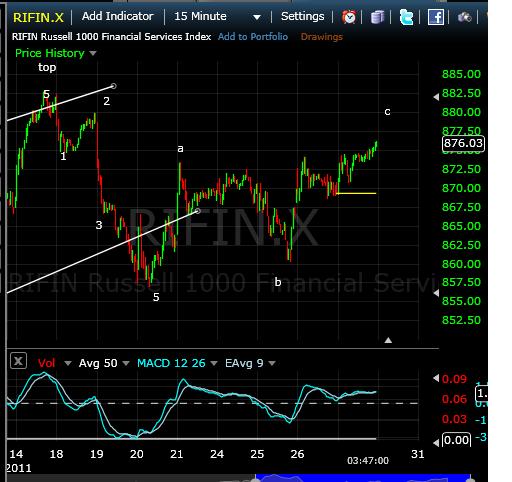Image resolution: width=512 pixels, height=482 pixels.
Task: Click the 03:47:00 time label
Action: [368, 461]
